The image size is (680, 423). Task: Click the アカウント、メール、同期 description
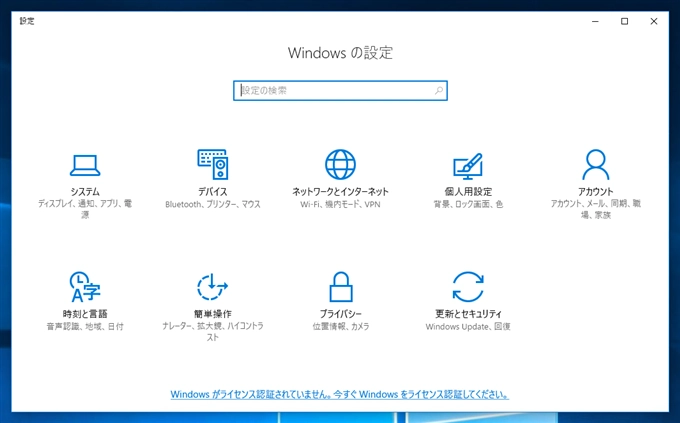click(x=595, y=209)
